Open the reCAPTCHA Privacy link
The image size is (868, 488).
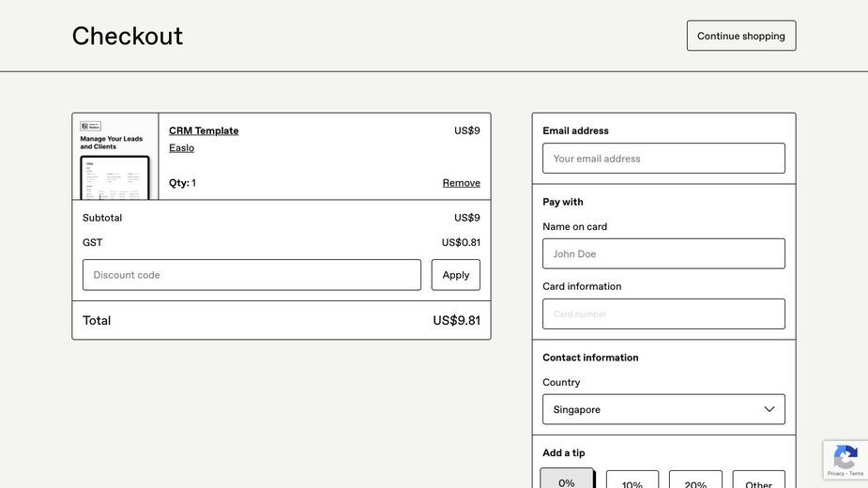tap(835, 474)
